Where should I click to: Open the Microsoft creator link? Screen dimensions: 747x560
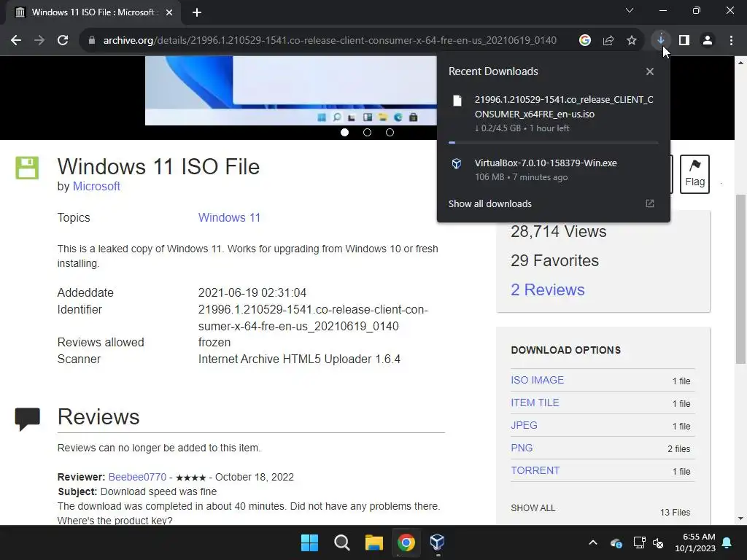pyautogui.click(x=96, y=186)
